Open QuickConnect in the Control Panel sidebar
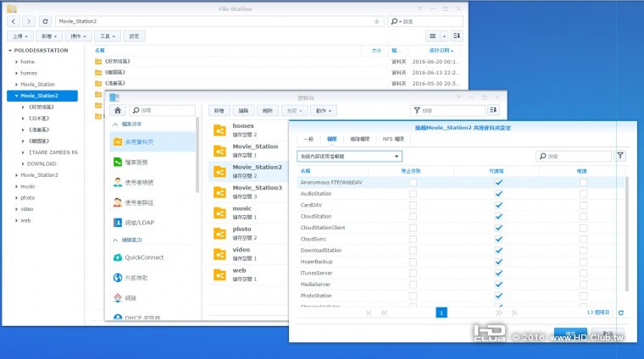The height and width of the screenshot is (359, 644). click(143, 257)
